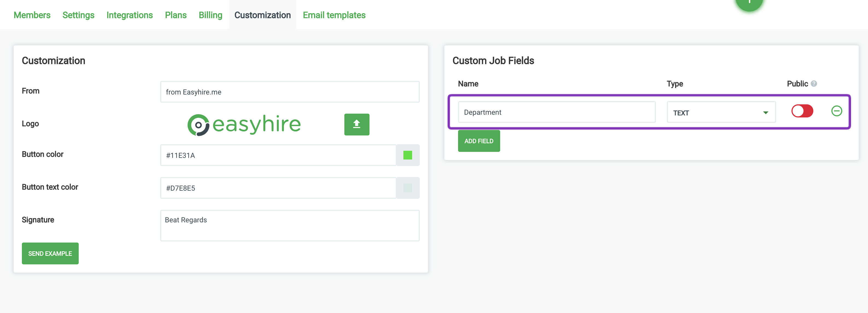Viewport: 868px width, 313px height.
Task: Click the Public help question mark icon
Action: pos(814,84)
